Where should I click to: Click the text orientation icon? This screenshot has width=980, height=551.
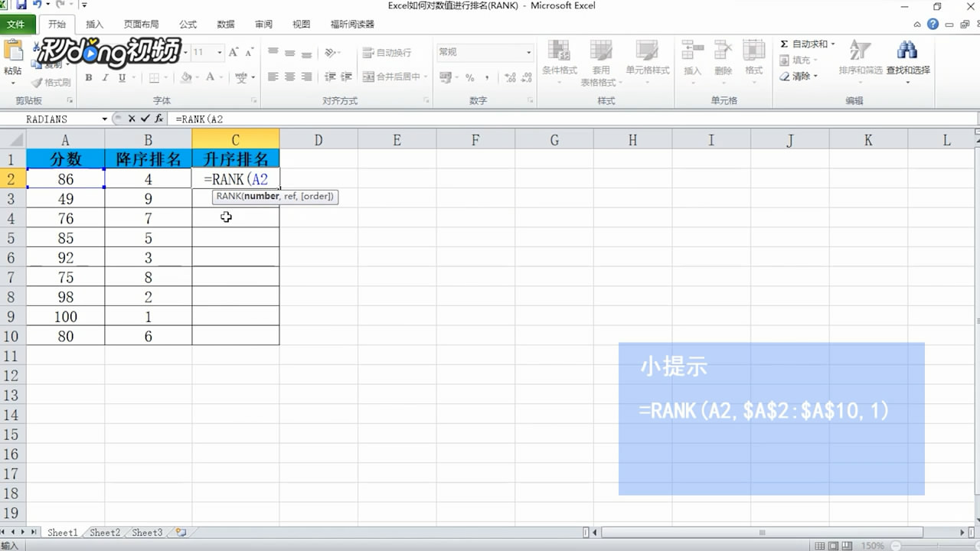[x=330, y=53]
